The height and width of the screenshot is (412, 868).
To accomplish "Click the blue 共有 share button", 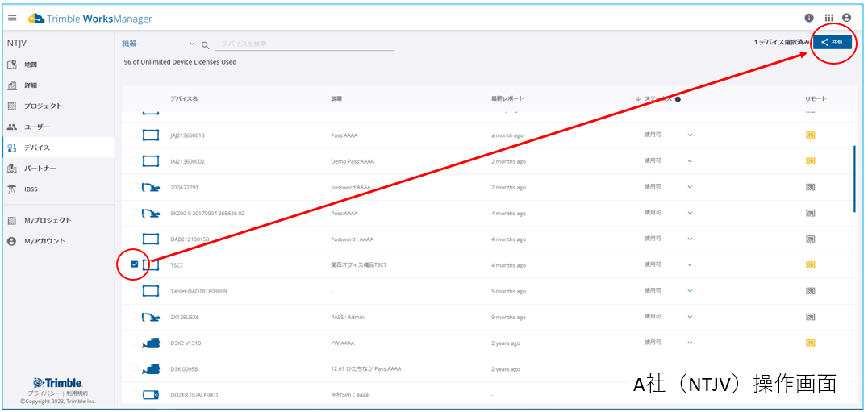I will [832, 42].
